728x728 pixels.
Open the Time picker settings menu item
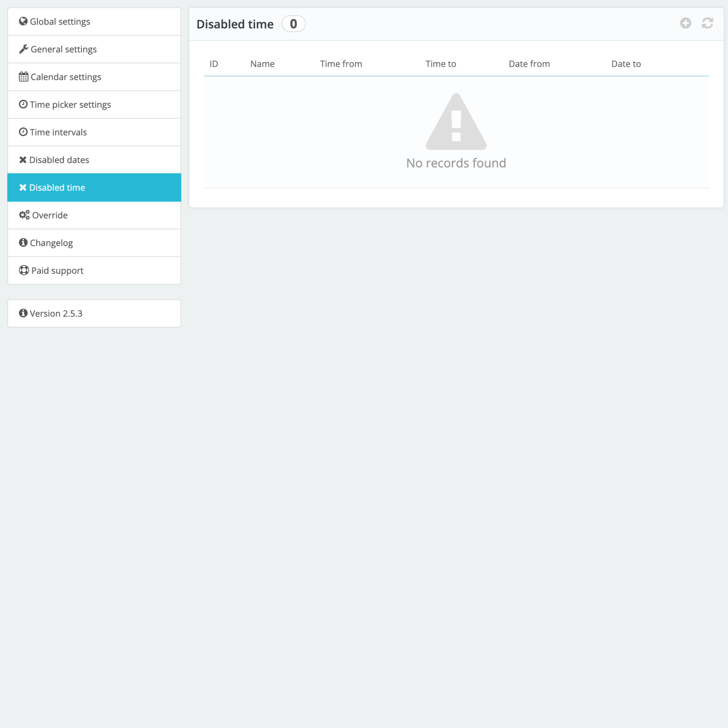click(x=70, y=105)
